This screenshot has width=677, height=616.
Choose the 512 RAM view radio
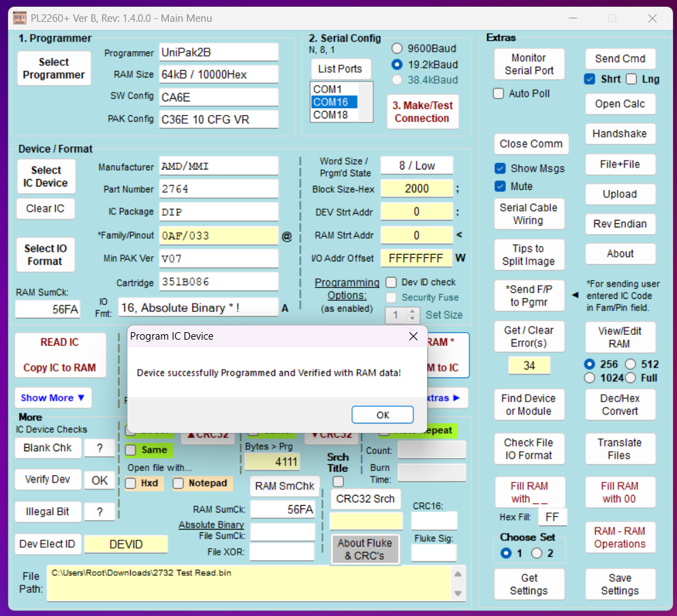(631, 364)
